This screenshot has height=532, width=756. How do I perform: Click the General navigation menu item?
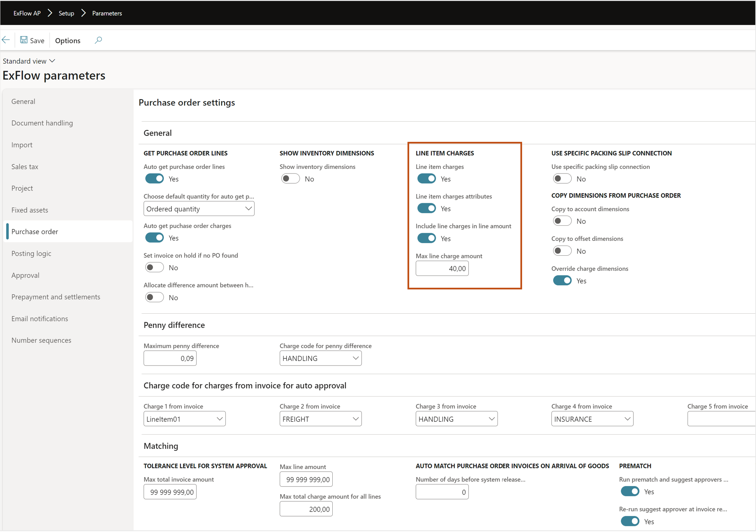coord(24,101)
